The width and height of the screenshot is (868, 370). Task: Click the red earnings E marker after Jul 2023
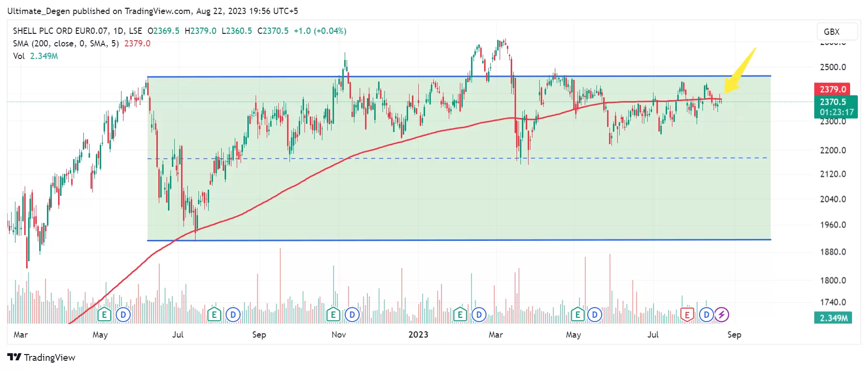(687, 315)
